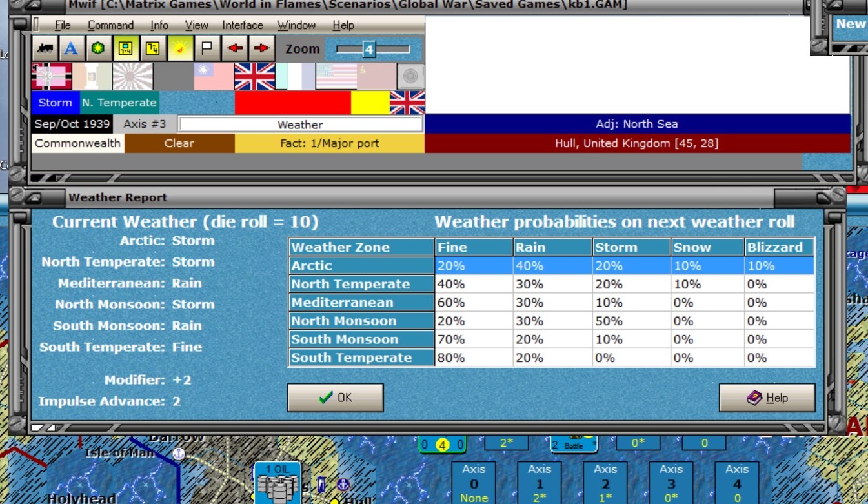Select the French tricolor flag

(x=296, y=77)
